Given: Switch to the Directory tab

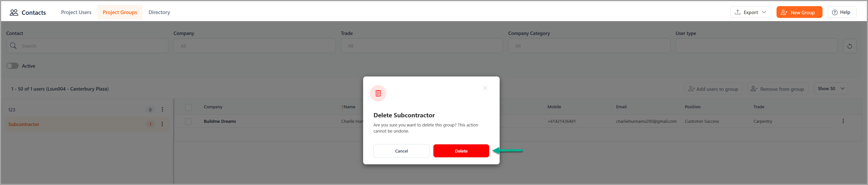Looking at the screenshot, I should (159, 12).
